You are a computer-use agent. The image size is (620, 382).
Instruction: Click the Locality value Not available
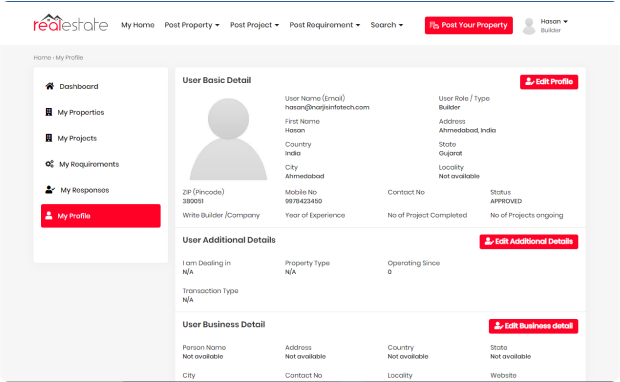click(x=459, y=176)
